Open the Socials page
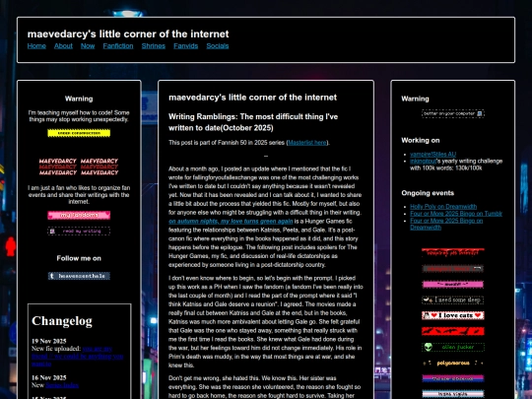The width and height of the screenshot is (532, 399). tap(218, 45)
